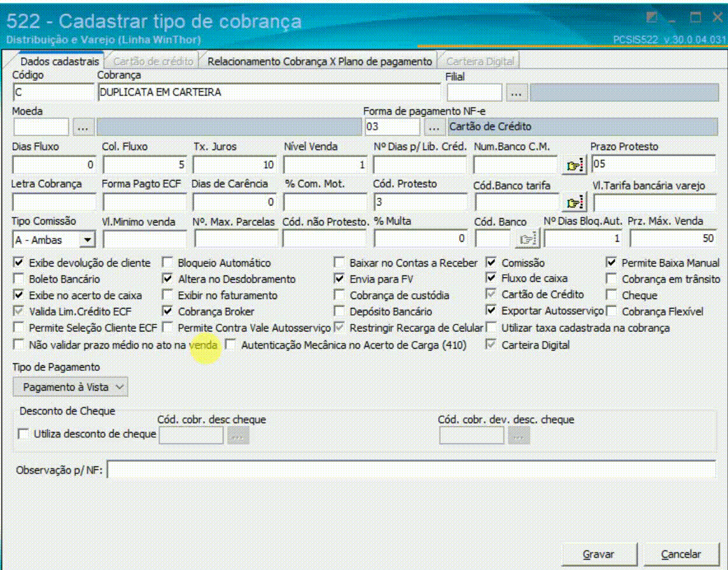Viewport: 728px width, 570px height.
Task: Click the hand lookup icon beside Cód. Banco
Action: point(527,239)
